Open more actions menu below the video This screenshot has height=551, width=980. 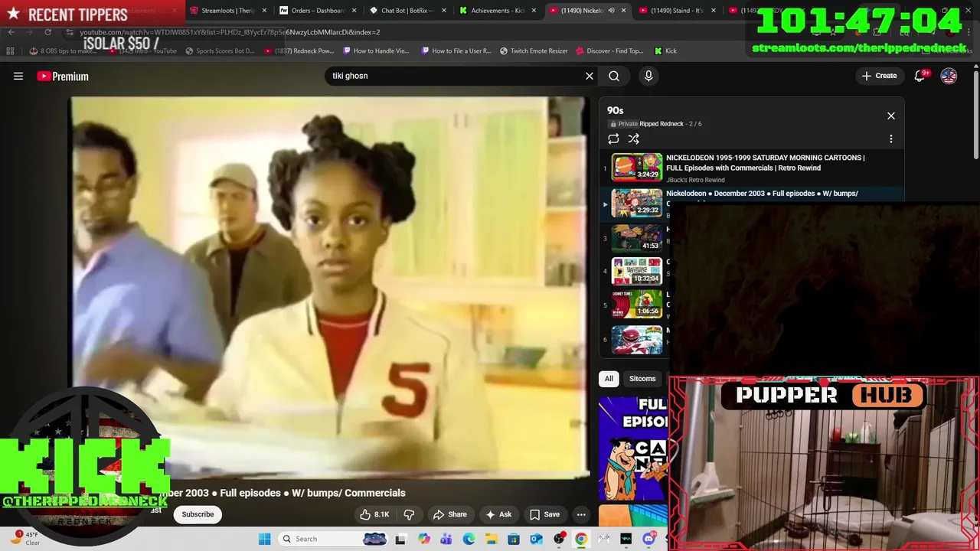(x=581, y=514)
